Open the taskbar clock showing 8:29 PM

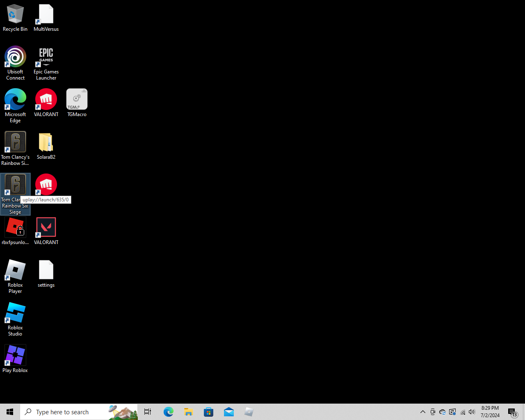coord(490,412)
